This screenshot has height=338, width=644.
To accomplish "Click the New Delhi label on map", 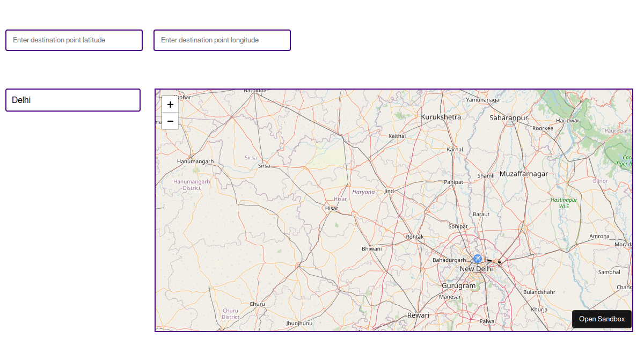I will point(475,269).
